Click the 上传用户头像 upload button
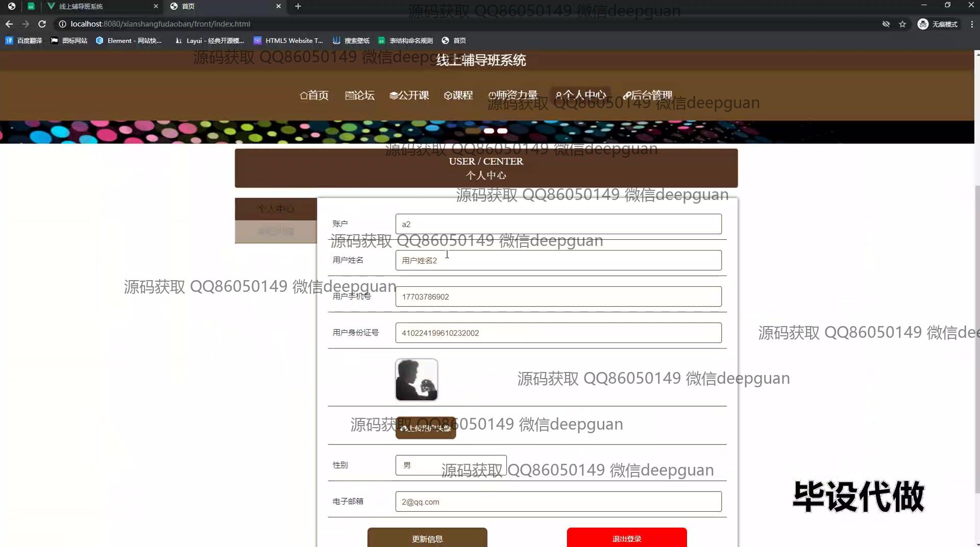The height and width of the screenshot is (547, 980). [x=425, y=428]
